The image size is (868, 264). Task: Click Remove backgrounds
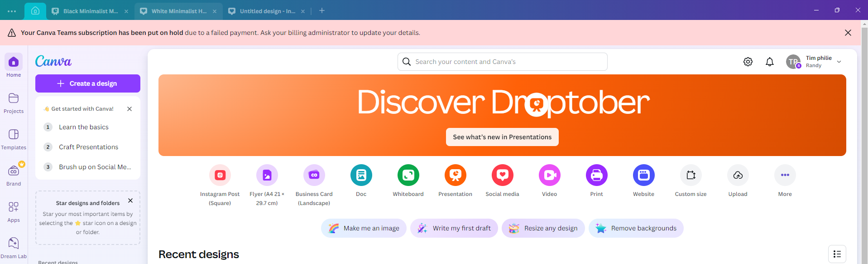tap(636, 228)
